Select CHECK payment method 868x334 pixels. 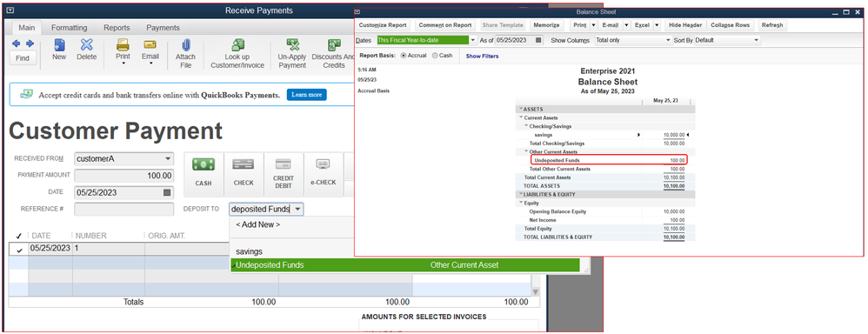[x=243, y=174]
